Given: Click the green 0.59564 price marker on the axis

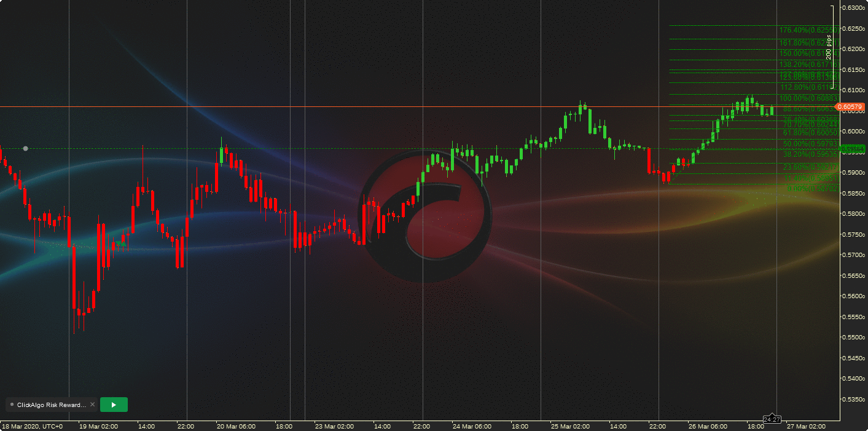Looking at the screenshot, I should point(852,149).
